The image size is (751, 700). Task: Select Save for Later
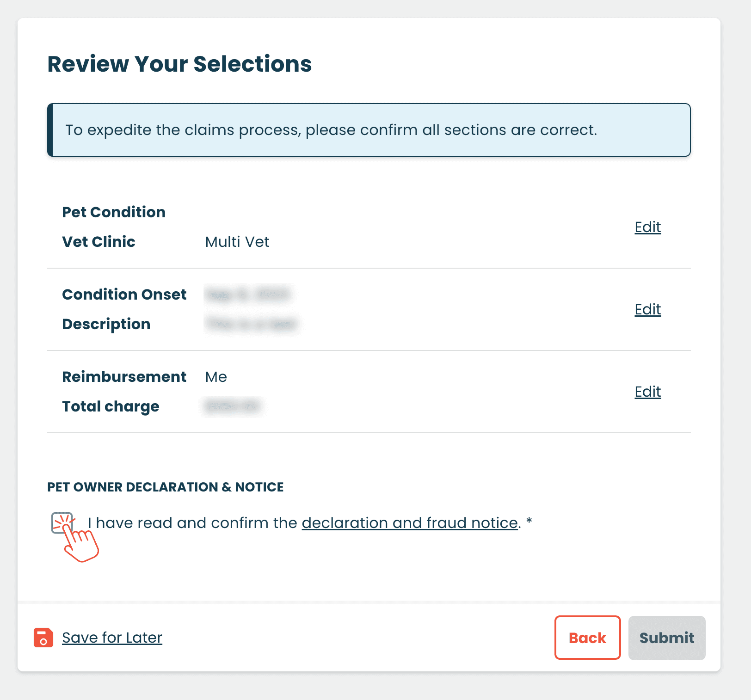[112, 638]
